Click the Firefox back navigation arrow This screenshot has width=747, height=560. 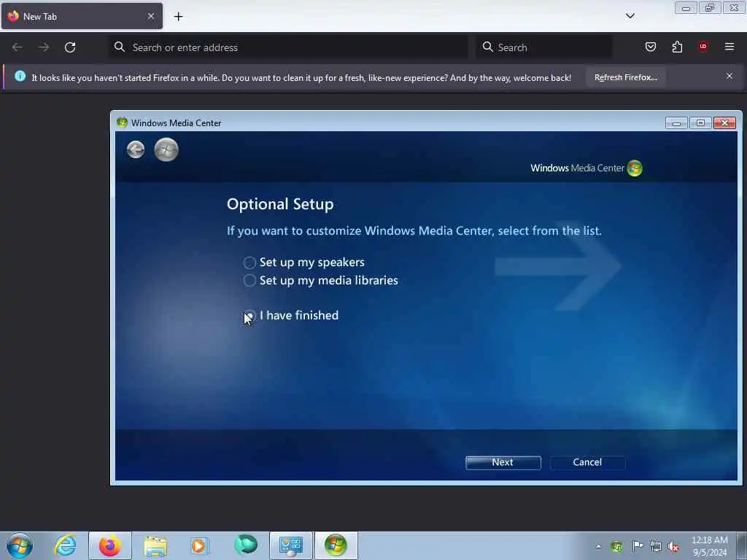[18, 47]
